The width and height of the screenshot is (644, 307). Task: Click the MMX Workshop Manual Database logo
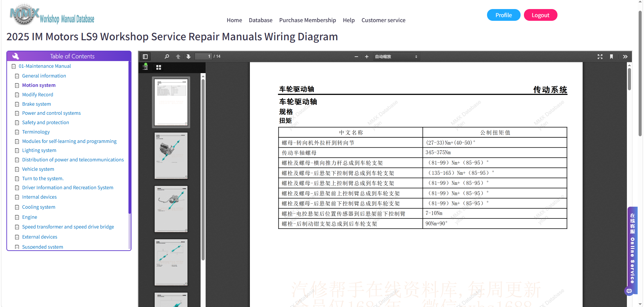(52, 15)
